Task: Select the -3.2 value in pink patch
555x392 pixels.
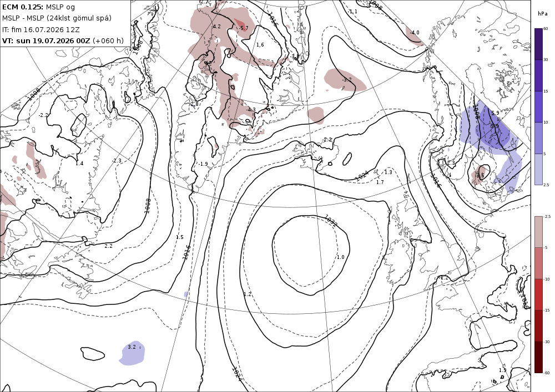Action: click(347, 79)
